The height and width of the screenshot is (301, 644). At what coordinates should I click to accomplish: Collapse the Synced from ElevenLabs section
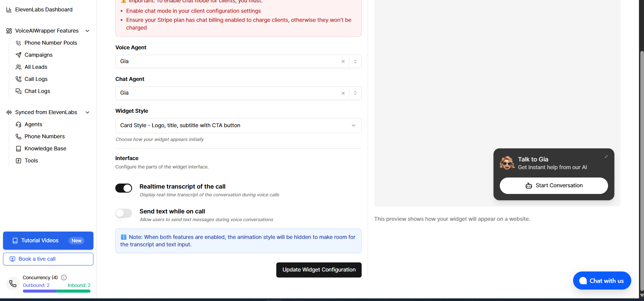tap(87, 112)
